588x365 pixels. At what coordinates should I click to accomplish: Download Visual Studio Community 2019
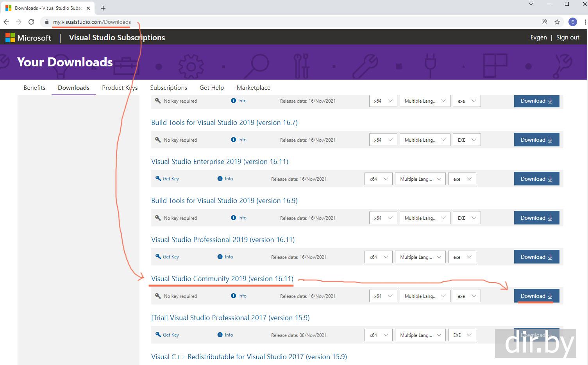[536, 296]
